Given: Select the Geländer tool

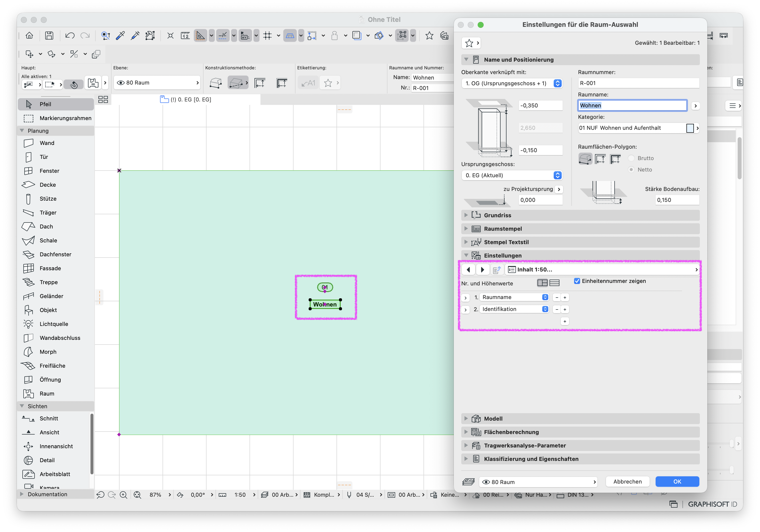Looking at the screenshot, I should tap(56, 296).
